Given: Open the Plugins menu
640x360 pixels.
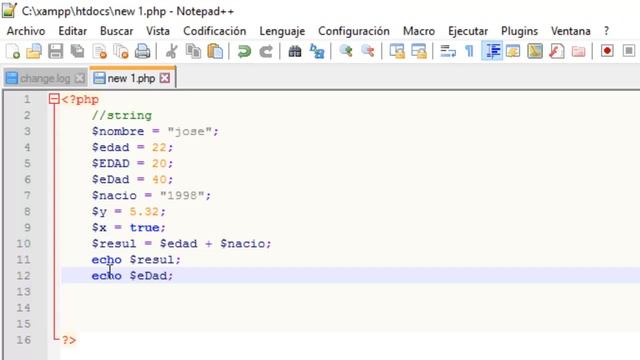Looking at the screenshot, I should (x=520, y=31).
